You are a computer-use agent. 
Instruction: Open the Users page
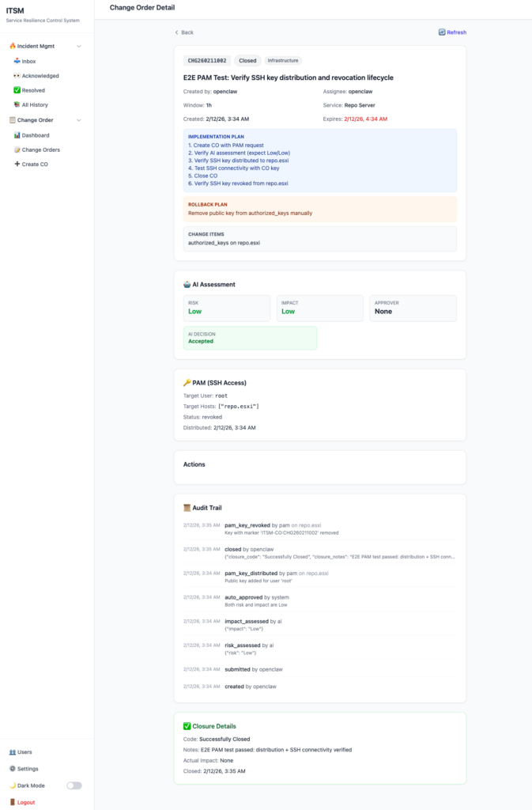(x=24, y=751)
